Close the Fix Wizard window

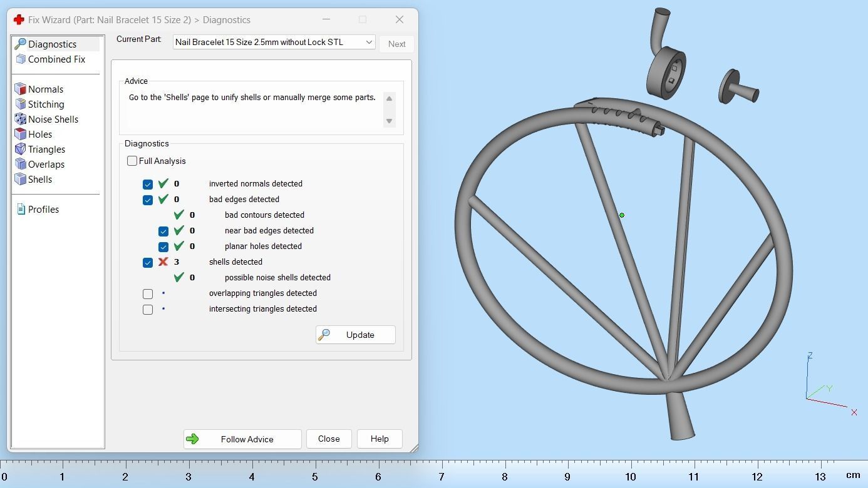click(x=400, y=19)
